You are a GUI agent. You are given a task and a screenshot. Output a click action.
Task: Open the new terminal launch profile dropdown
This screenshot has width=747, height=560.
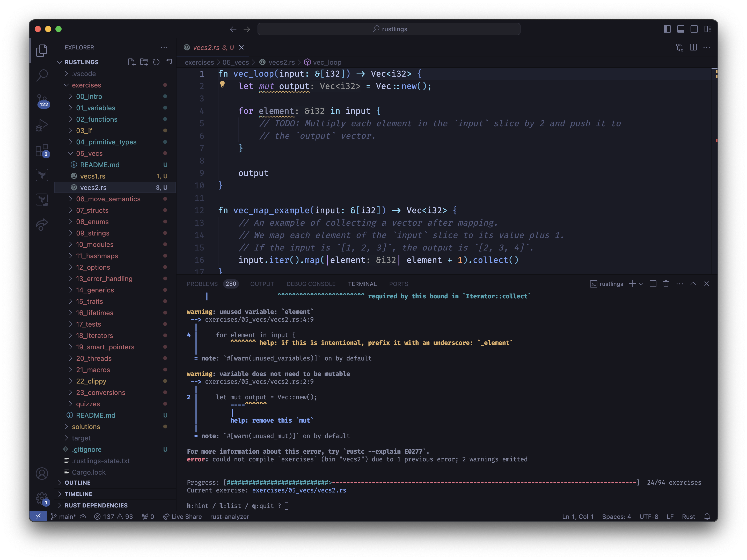point(641,284)
